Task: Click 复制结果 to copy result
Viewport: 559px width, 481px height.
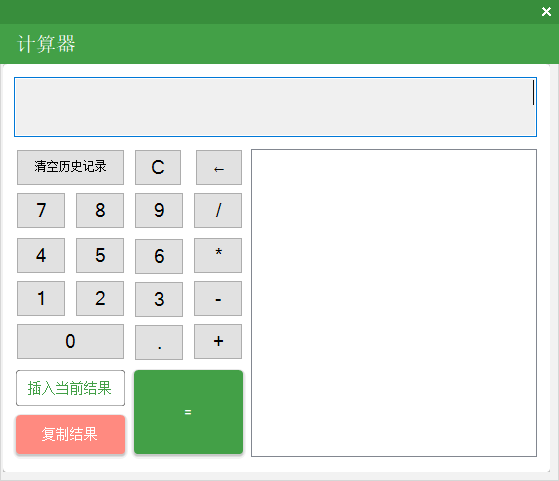Action: [x=71, y=434]
